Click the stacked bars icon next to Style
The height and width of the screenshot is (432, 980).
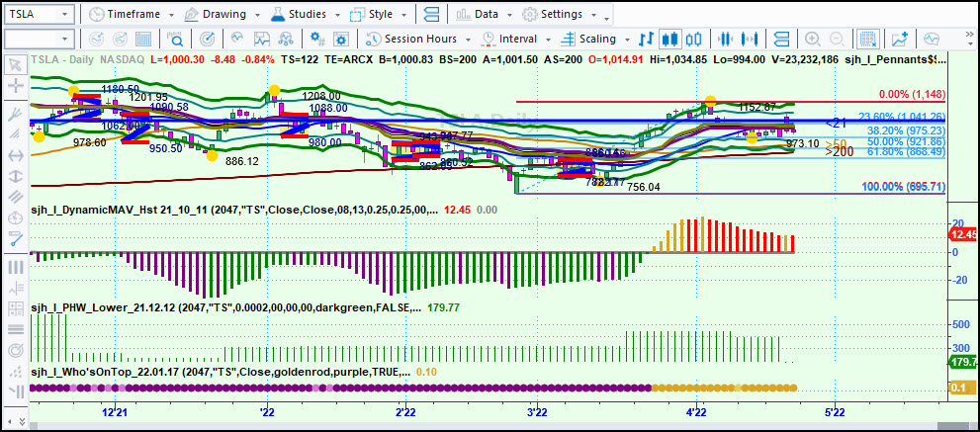(x=431, y=14)
